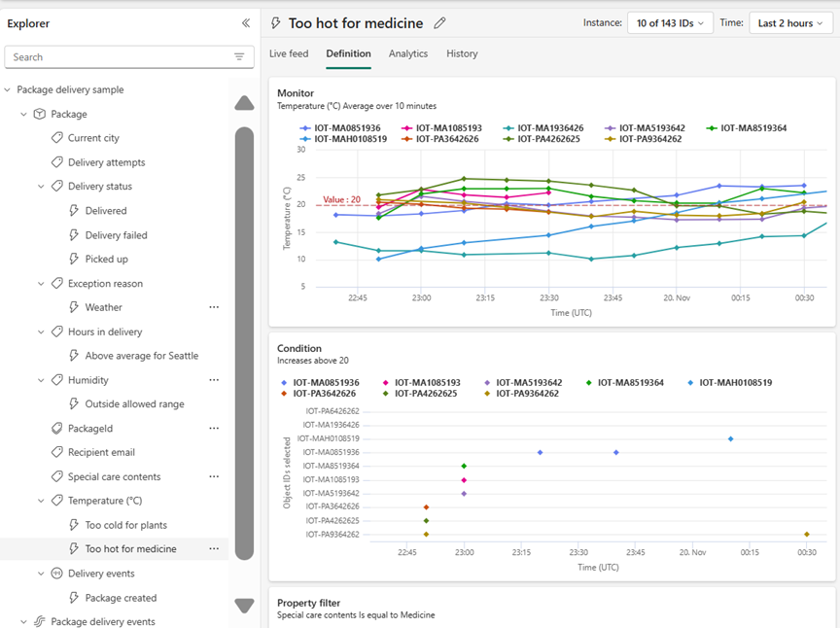The width and height of the screenshot is (840, 628).
Task: Click the Explorer scrollbar up arrow
Action: (x=244, y=102)
